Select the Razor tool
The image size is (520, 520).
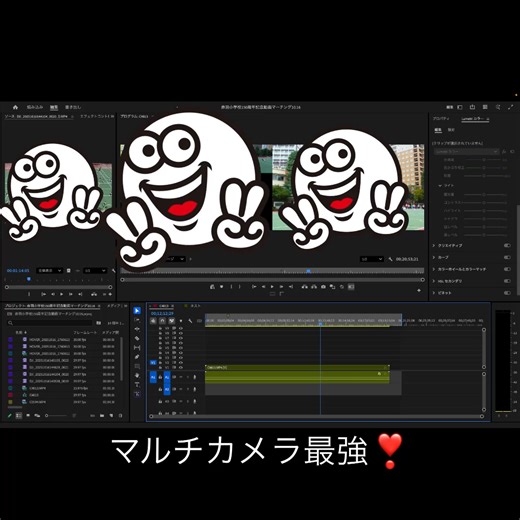click(137, 338)
